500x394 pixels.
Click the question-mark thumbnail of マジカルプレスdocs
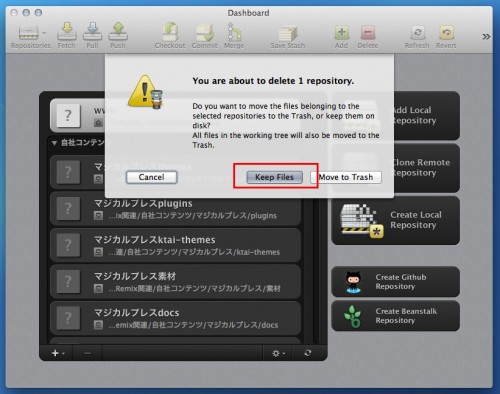[68, 318]
